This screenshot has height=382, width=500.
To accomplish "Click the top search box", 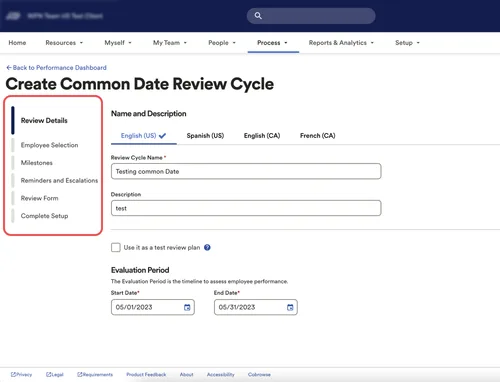I will click(311, 16).
